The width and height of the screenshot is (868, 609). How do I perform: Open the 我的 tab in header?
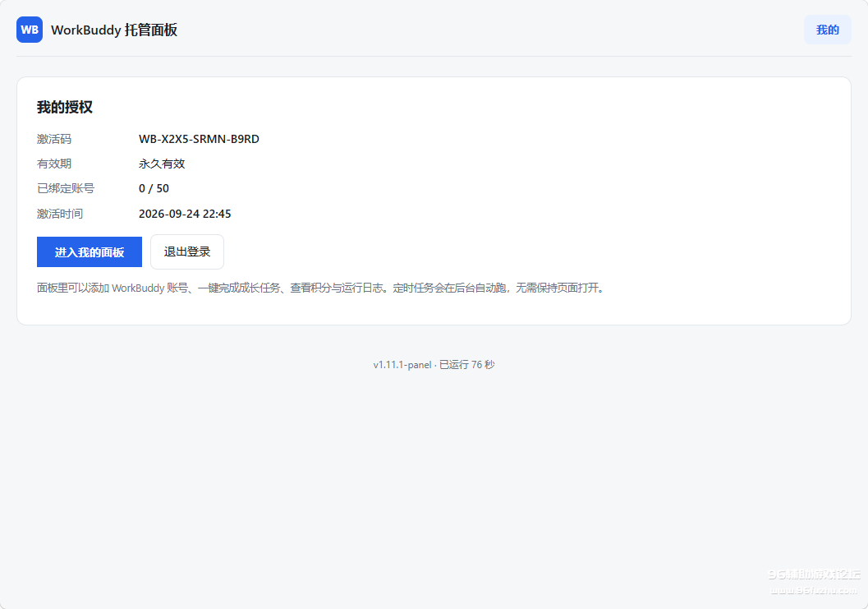[x=827, y=30]
